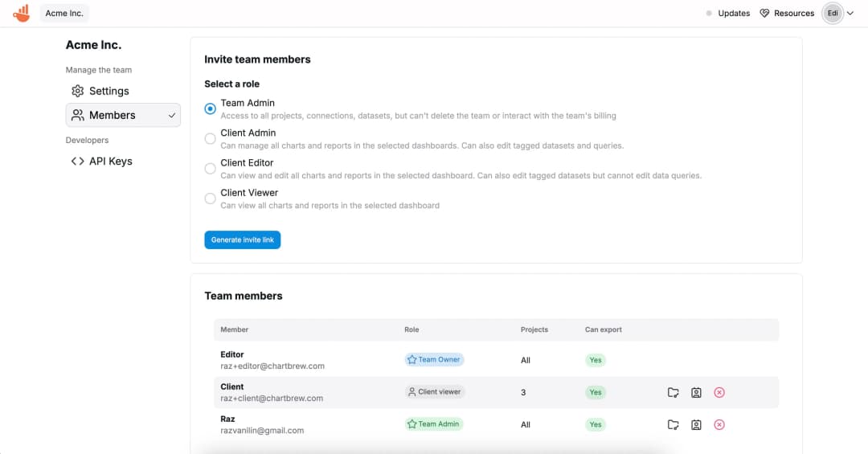The image size is (868, 454).
Task: Remove Raz from the team
Action: point(719,424)
